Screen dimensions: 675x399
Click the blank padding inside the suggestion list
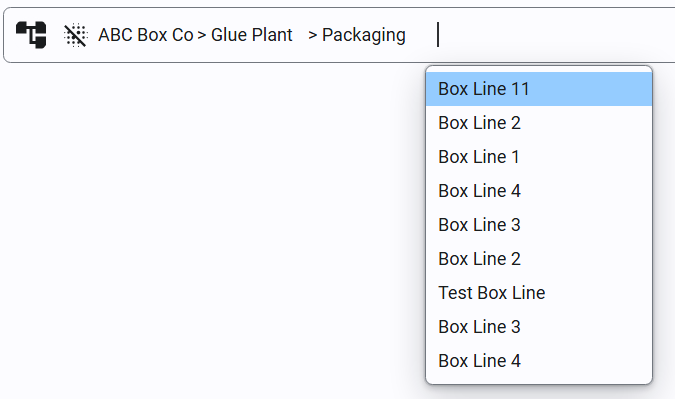539,380
